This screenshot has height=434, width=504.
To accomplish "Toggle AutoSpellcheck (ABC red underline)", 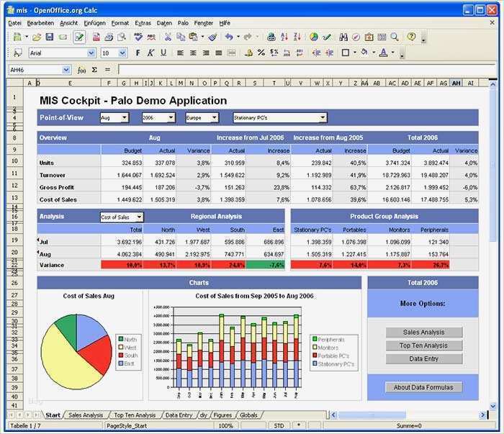I will 151,37.
